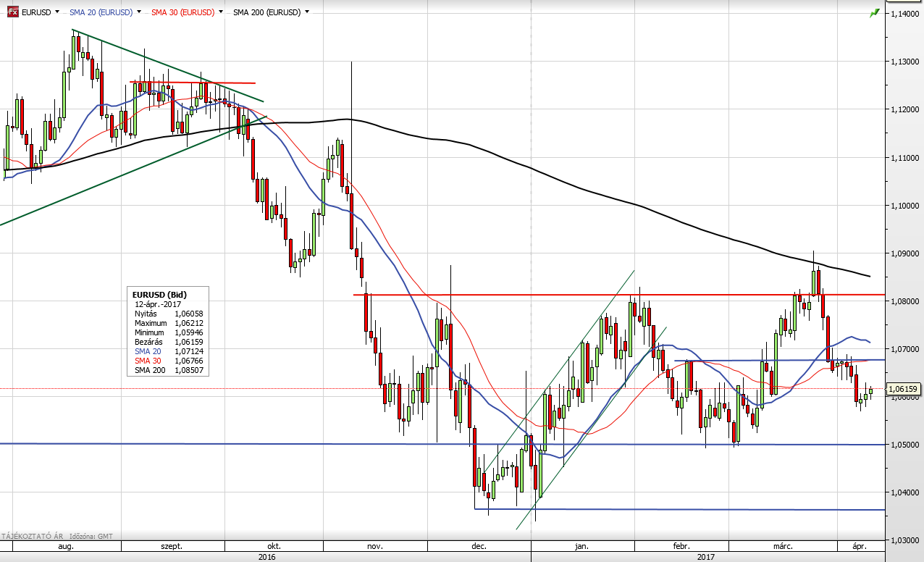Click the current price tag 1,06159 on axis
This screenshot has width=924, height=562.
pyautogui.click(x=904, y=389)
